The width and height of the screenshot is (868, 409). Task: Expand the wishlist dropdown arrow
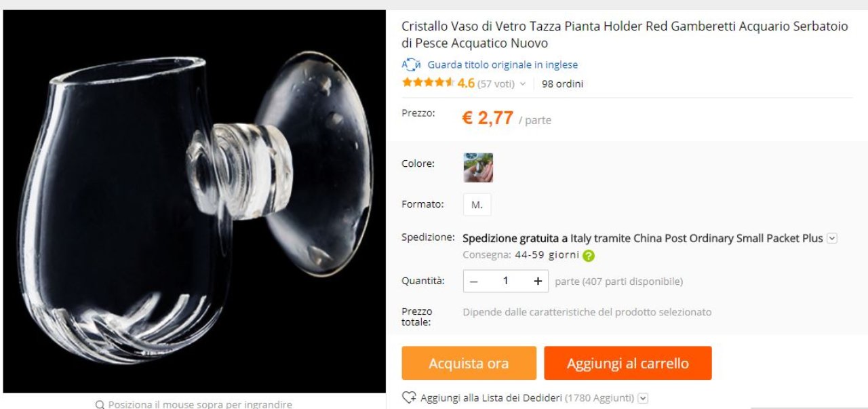click(x=643, y=398)
